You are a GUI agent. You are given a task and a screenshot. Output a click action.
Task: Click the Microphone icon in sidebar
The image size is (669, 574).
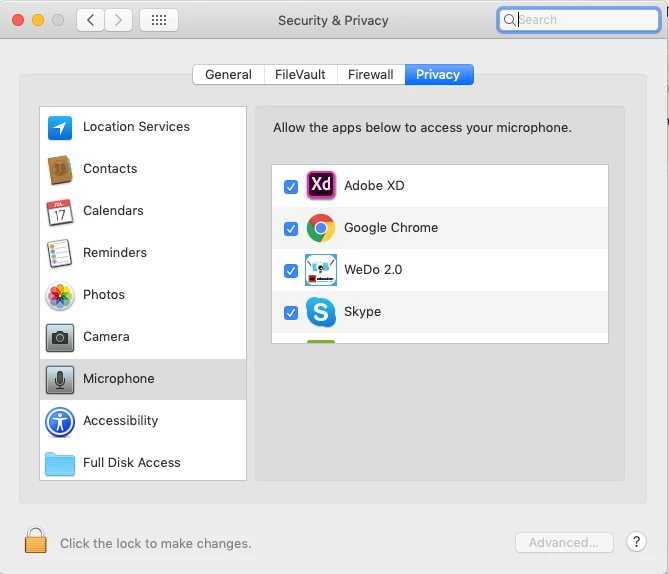(60, 379)
